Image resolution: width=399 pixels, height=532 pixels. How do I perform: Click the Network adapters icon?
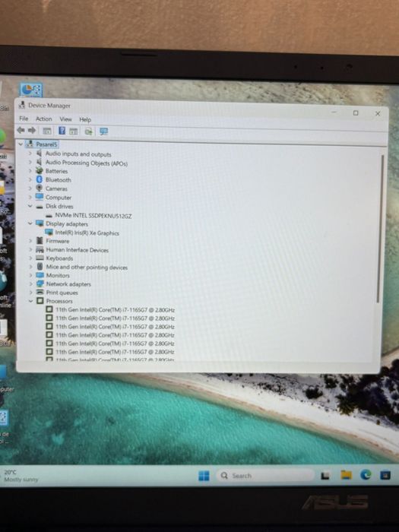click(40, 283)
